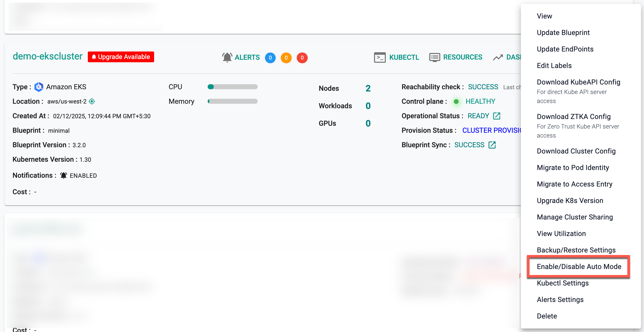Open the demo-ekscluster cluster link
This screenshot has width=644, height=332.
[x=48, y=56]
